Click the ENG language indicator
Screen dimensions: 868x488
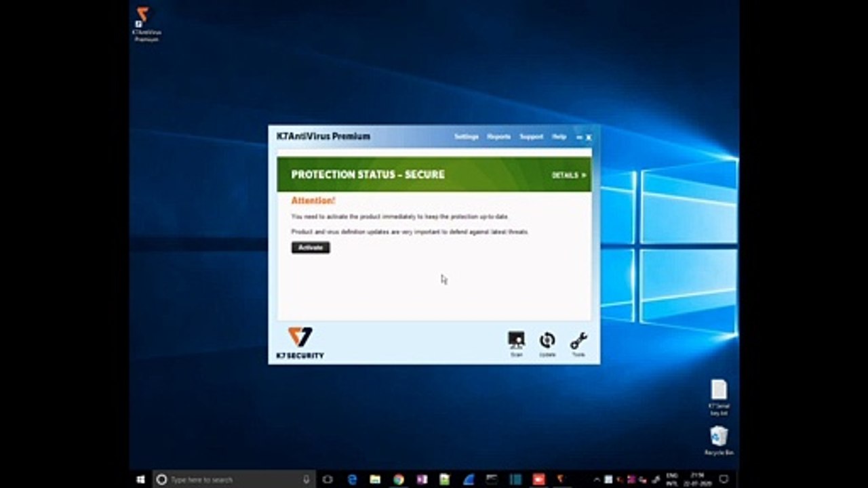point(673,479)
